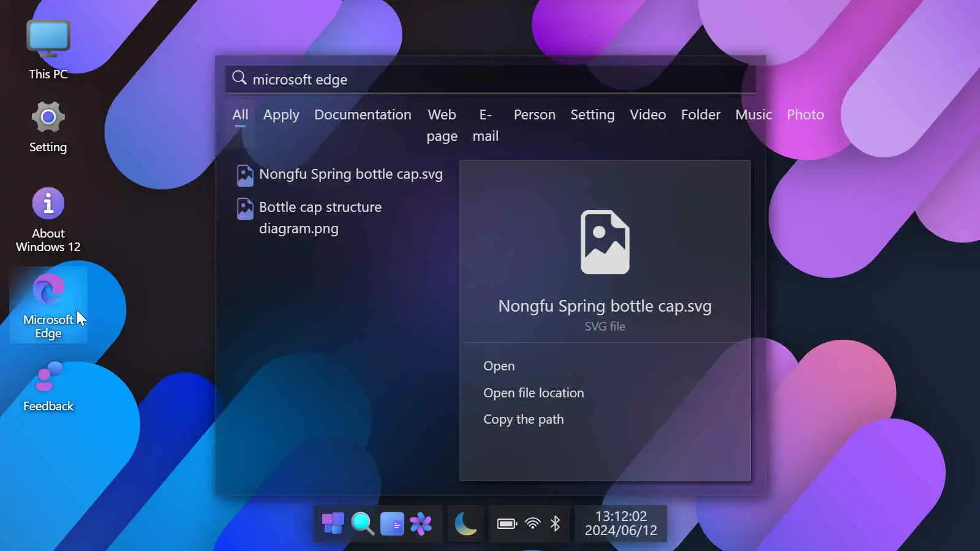Image resolution: width=980 pixels, height=551 pixels.
Task: Open the Wi-Fi network icon
Action: (x=533, y=523)
